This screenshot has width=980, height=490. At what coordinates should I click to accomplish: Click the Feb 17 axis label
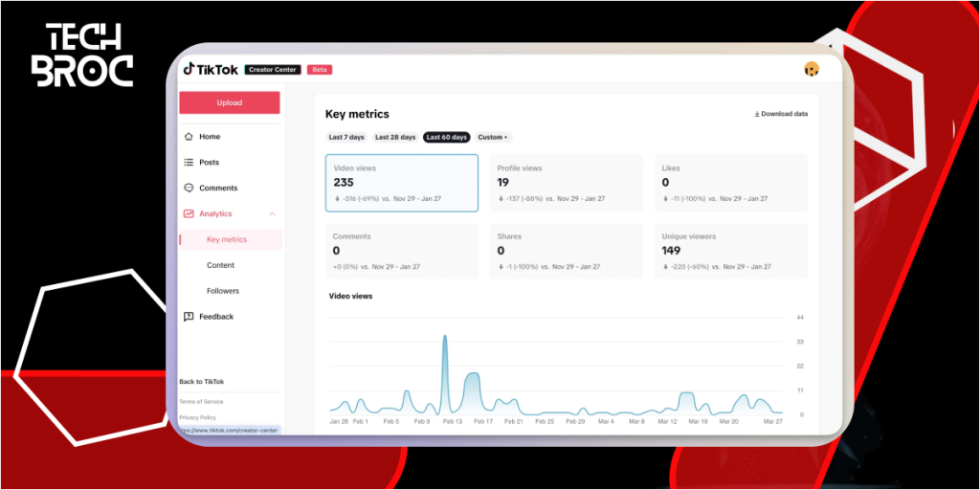[x=483, y=422]
